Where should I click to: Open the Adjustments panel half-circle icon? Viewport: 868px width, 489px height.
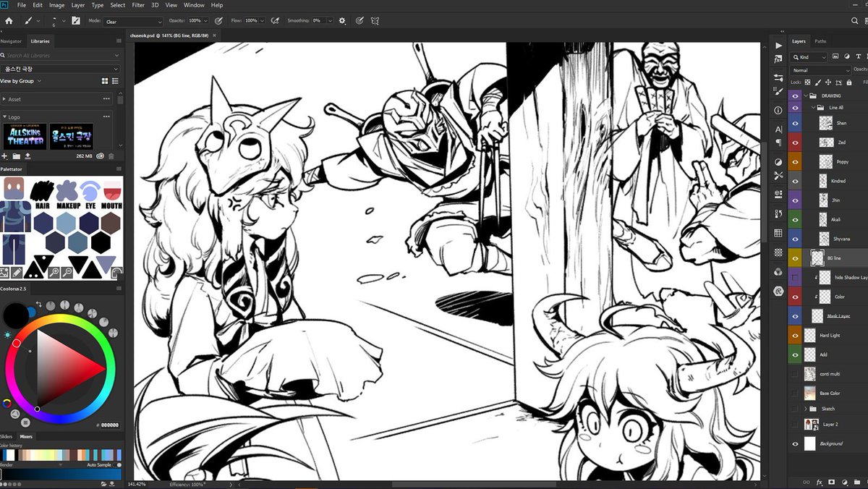point(778,162)
